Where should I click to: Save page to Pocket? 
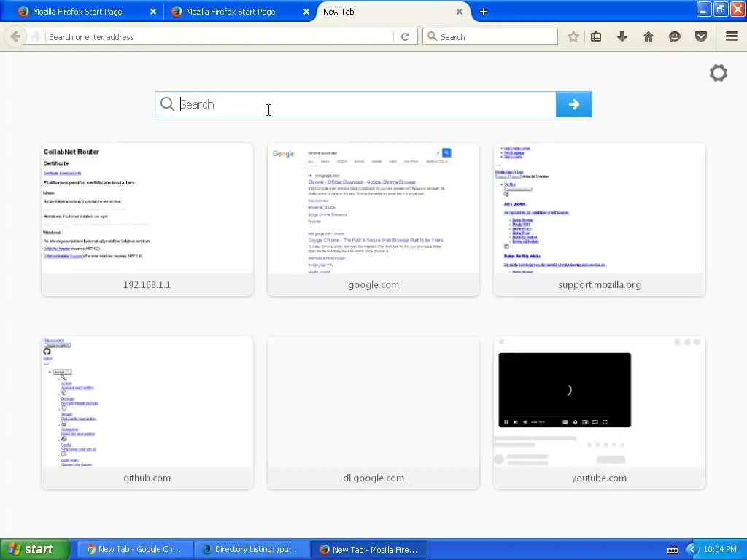(x=701, y=36)
